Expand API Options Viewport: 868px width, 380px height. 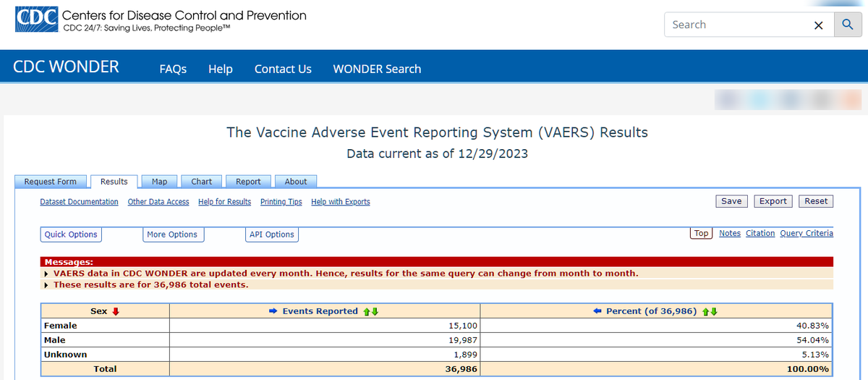point(272,235)
